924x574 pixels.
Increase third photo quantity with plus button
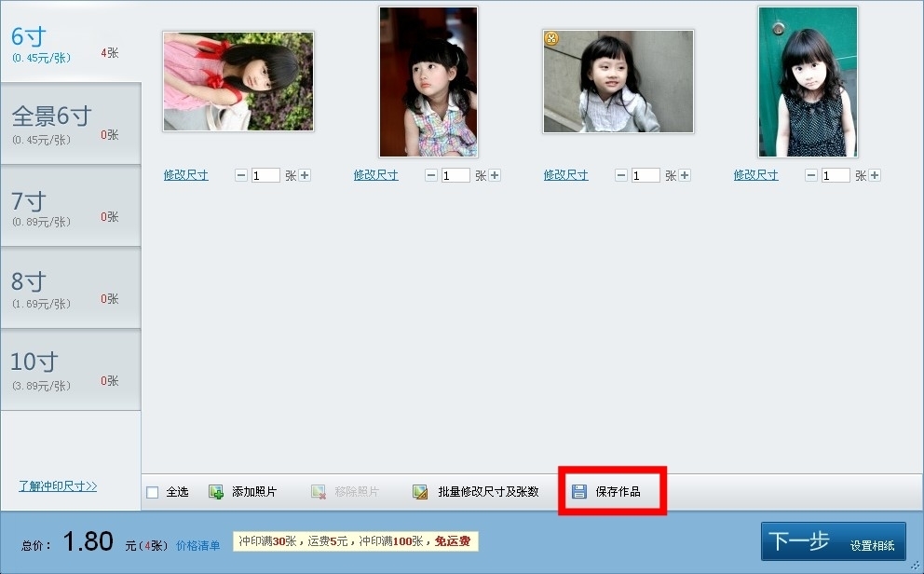coord(685,175)
